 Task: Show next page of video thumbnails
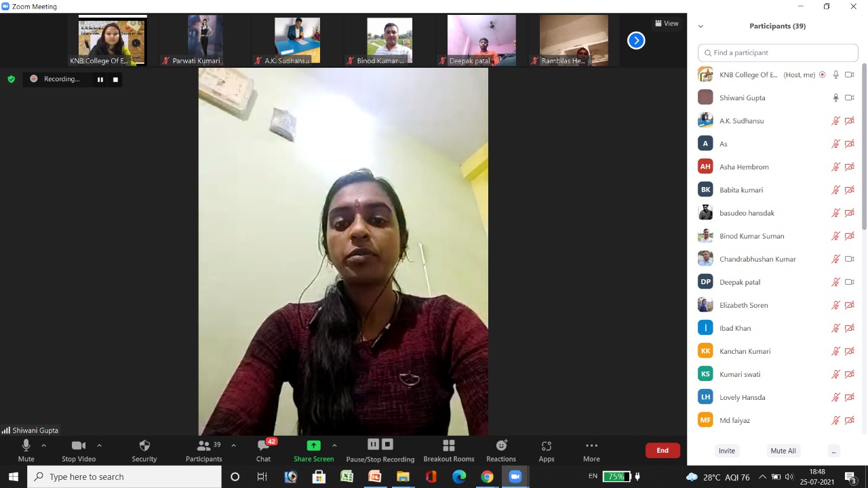tap(636, 41)
